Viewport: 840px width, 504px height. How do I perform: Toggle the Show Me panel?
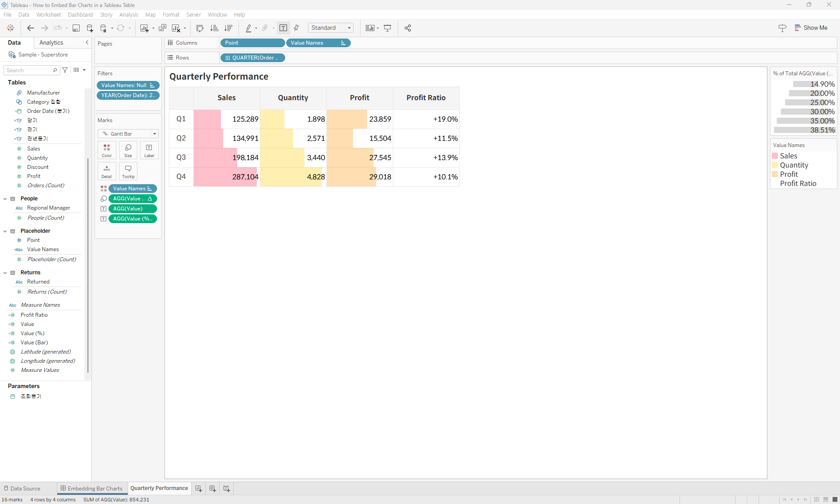[x=811, y=28]
